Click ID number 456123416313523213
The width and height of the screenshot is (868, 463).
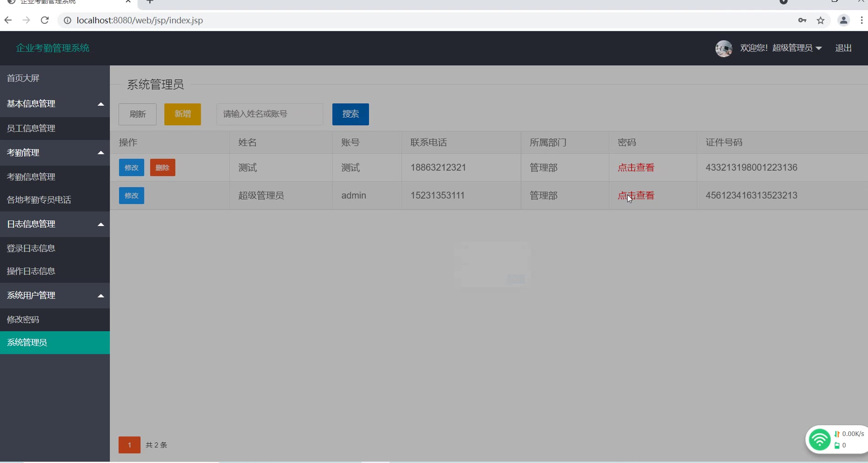[751, 195]
